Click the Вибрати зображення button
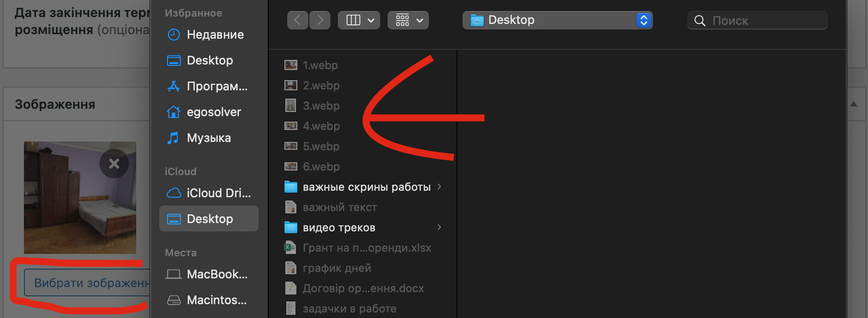 87,283
